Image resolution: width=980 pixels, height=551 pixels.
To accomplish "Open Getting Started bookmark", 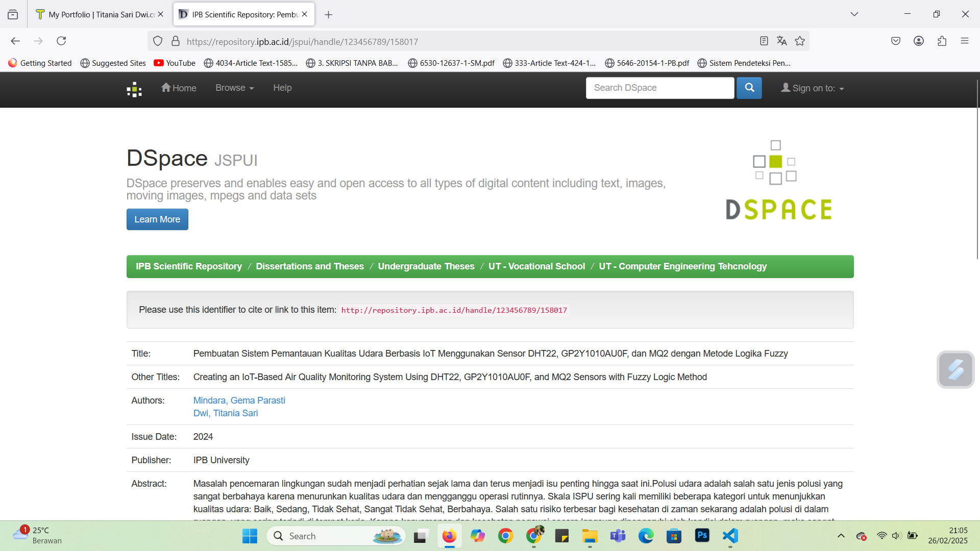I will coord(40,63).
